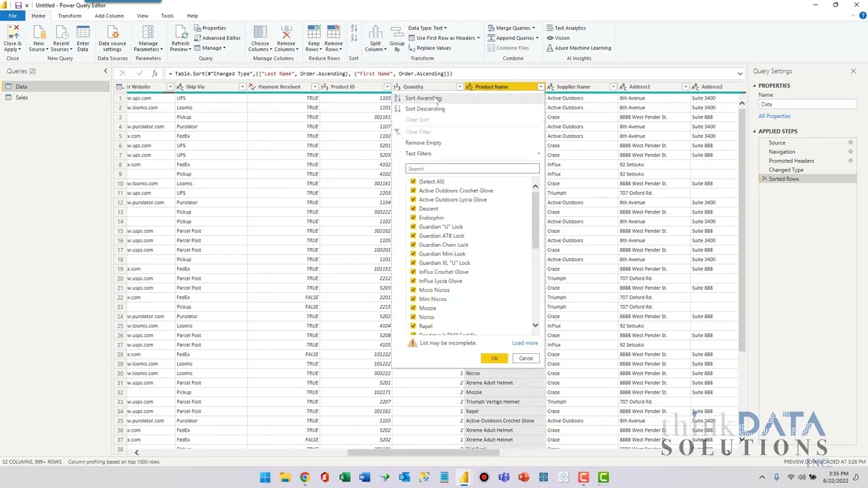The height and width of the screenshot is (488, 868).
Task: Switch to the Add Column tab
Action: pyautogui.click(x=109, y=16)
